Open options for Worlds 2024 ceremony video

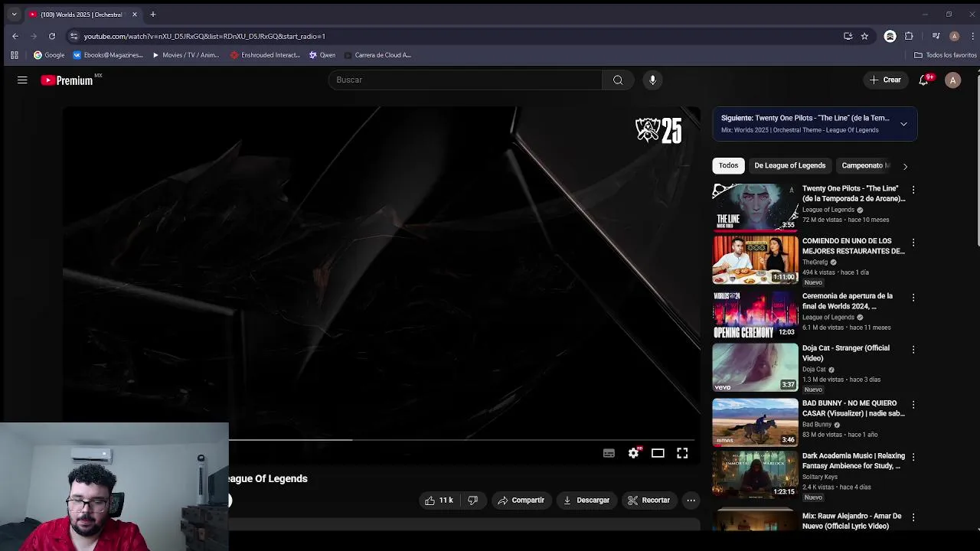[913, 297]
